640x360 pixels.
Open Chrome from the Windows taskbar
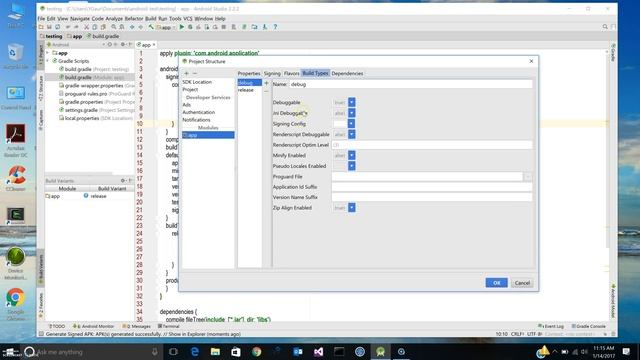(256, 351)
